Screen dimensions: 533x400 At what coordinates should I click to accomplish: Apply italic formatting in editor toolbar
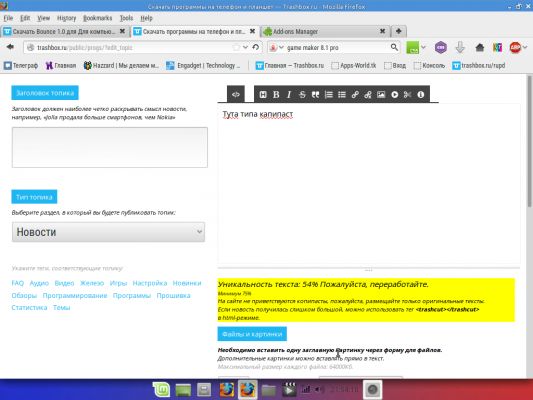pos(289,94)
